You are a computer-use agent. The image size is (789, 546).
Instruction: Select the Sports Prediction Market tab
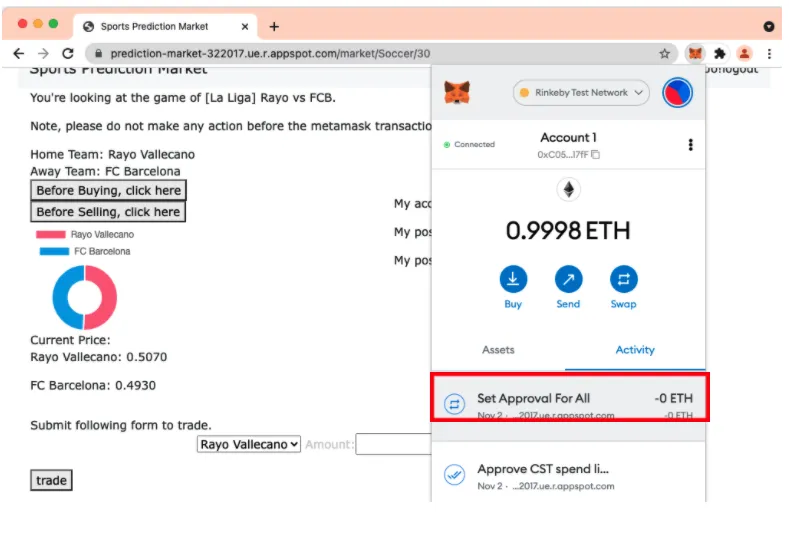[x=166, y=27]
